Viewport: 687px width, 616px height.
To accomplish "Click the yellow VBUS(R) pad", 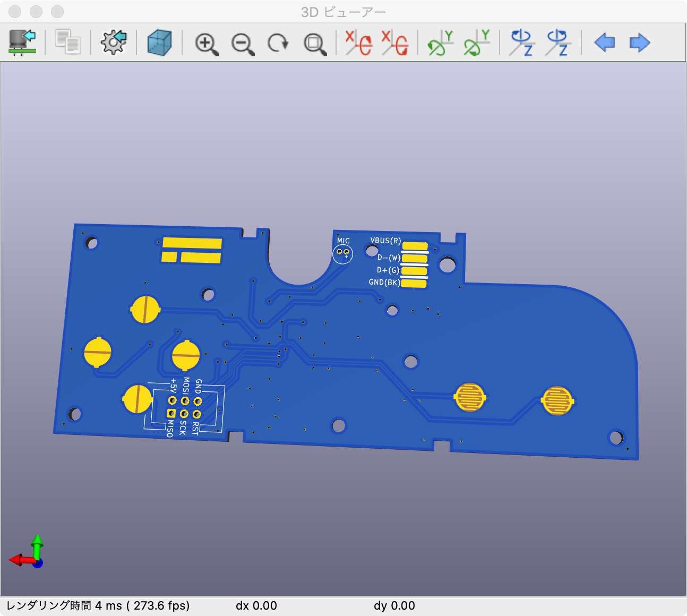I will pyautogui.click(x=415, y=246).
